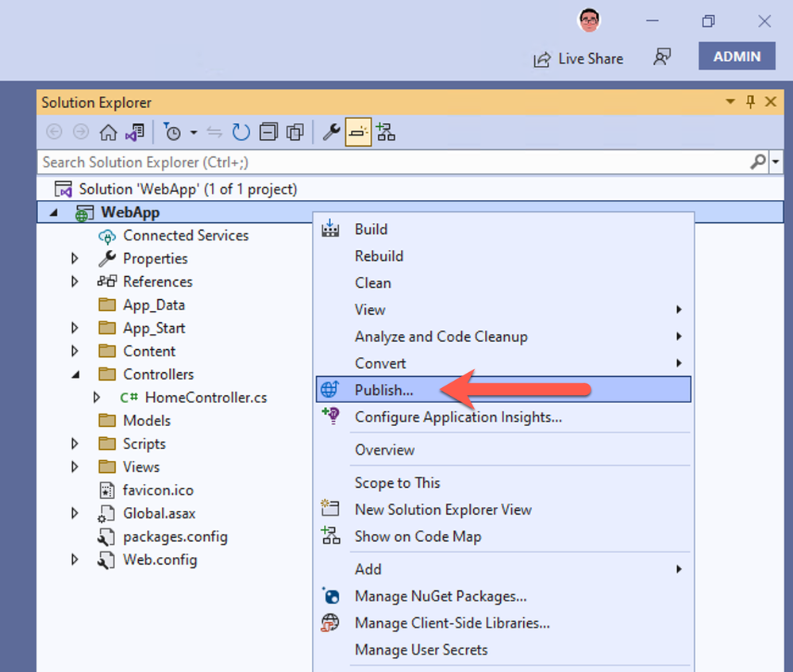Screen dimensions: 793x672
Task: Open Properties with the wrench toolbar icon
Action: pyautogui.click(x=331, y=132)
